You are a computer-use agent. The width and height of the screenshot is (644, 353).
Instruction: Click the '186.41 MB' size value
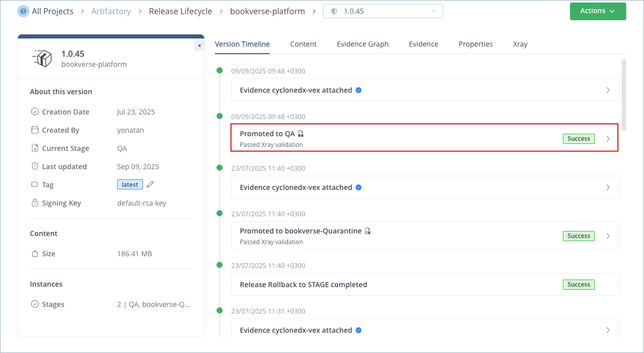pyautogui.click(x=134, y=254)
